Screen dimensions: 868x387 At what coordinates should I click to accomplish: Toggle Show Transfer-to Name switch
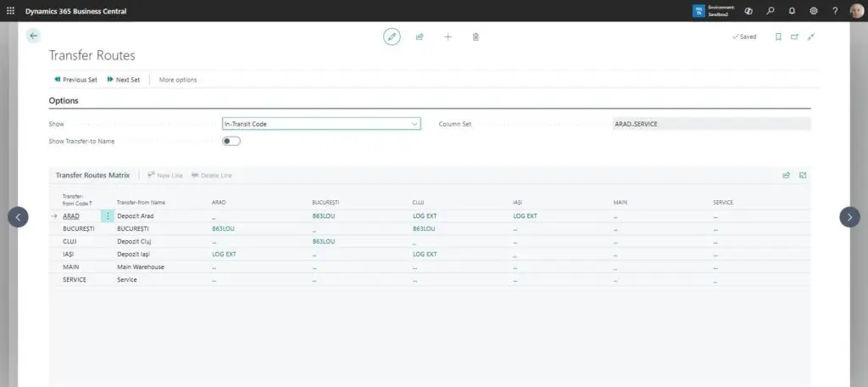point(231,141)
